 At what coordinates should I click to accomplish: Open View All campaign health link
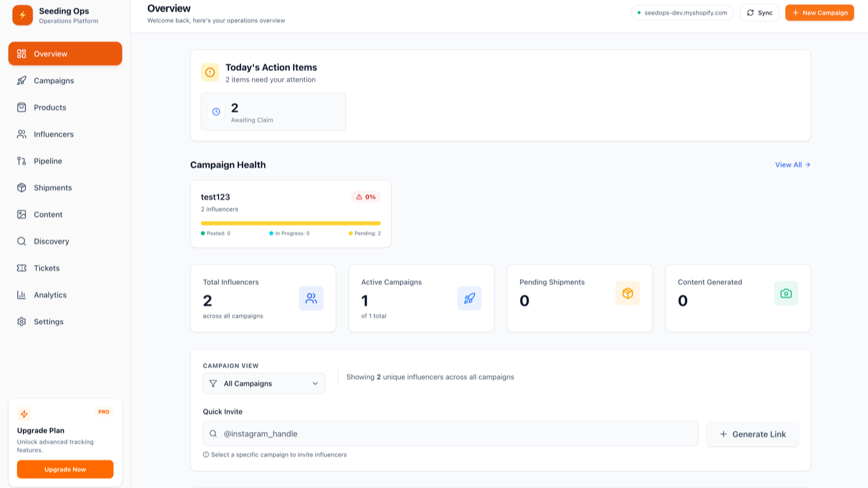coord(792,165)
